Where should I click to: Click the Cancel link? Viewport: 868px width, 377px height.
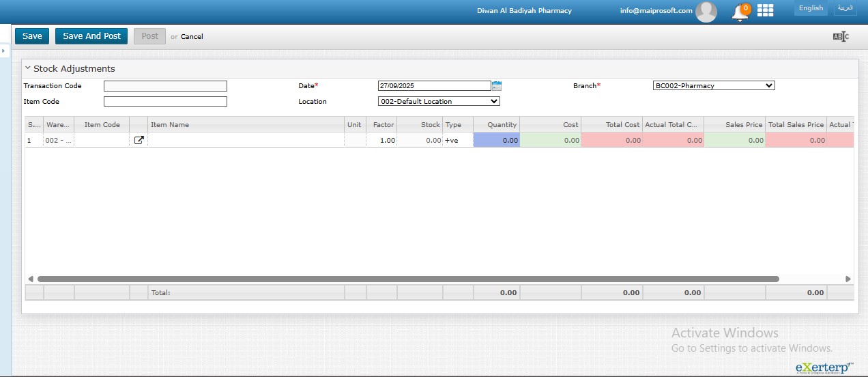(192, 37)
